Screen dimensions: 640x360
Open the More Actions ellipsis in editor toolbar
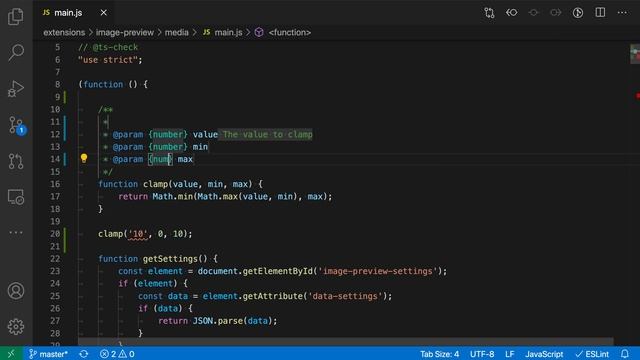[622, 13]
